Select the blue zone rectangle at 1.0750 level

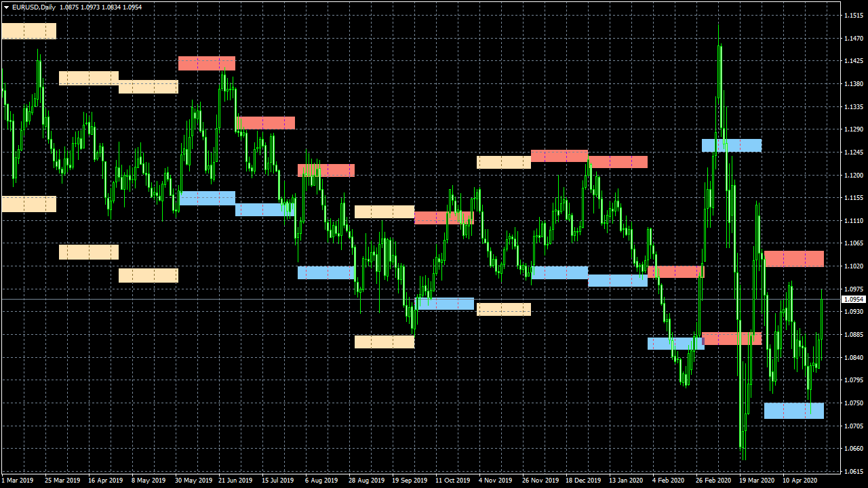coord(794,411)
